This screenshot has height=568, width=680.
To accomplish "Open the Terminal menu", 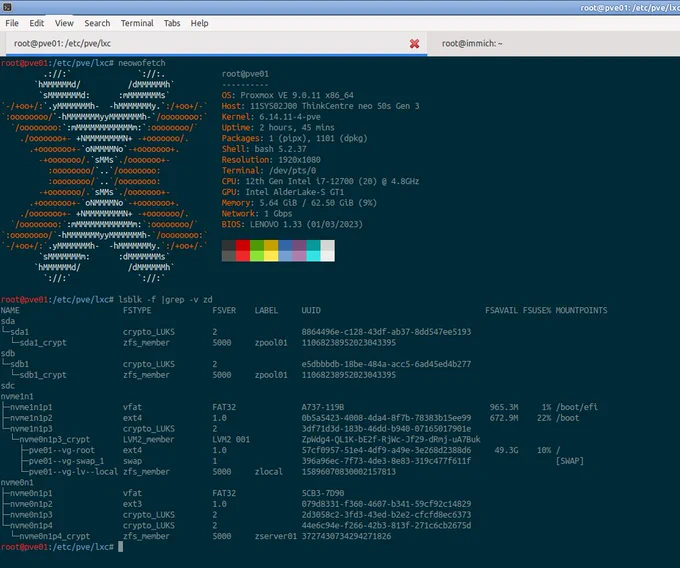I will [x=137, y=23].
